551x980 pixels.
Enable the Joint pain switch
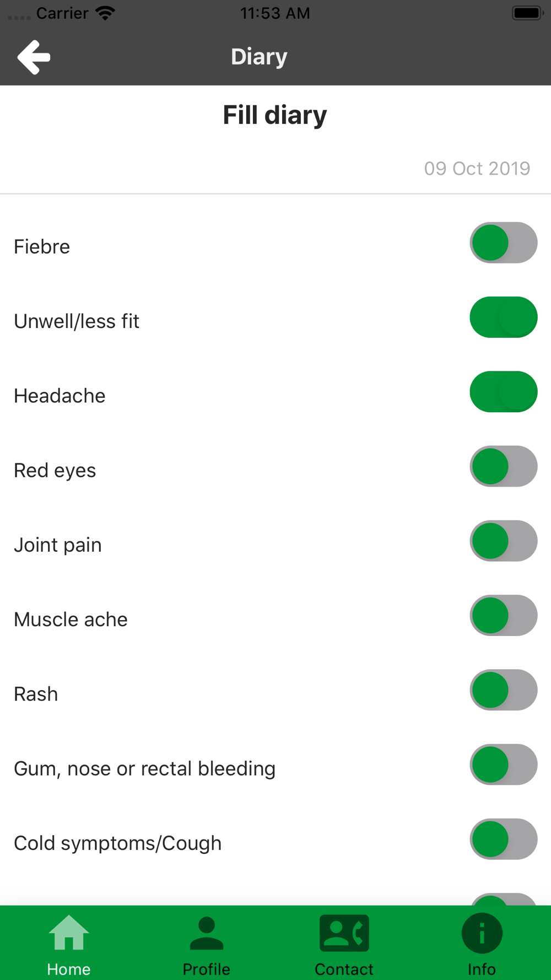[x=504, y=541]
